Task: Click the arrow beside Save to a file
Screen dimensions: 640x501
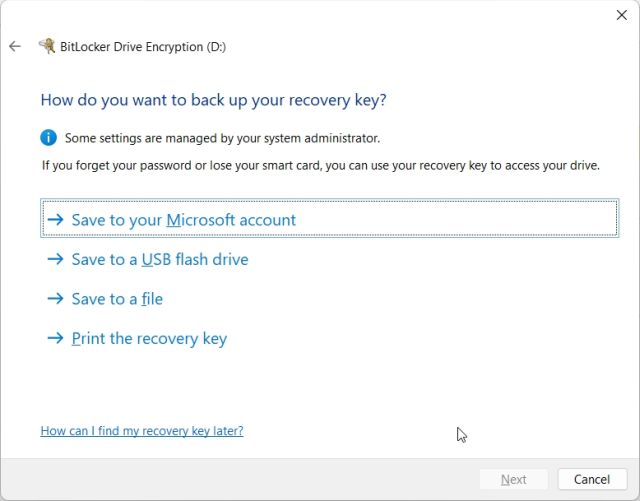Action: coord(56,299)
